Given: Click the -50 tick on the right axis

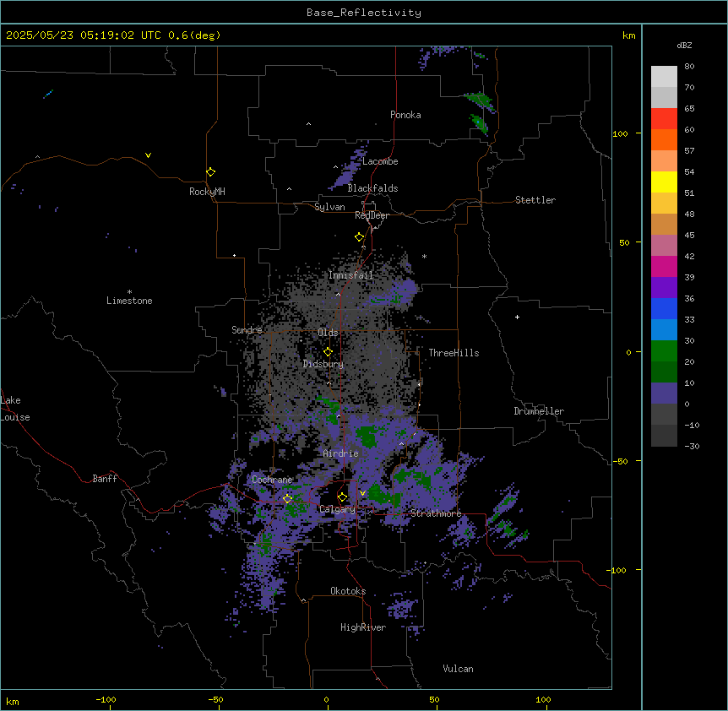Looking at the screenshot, I should pos(620,461).
